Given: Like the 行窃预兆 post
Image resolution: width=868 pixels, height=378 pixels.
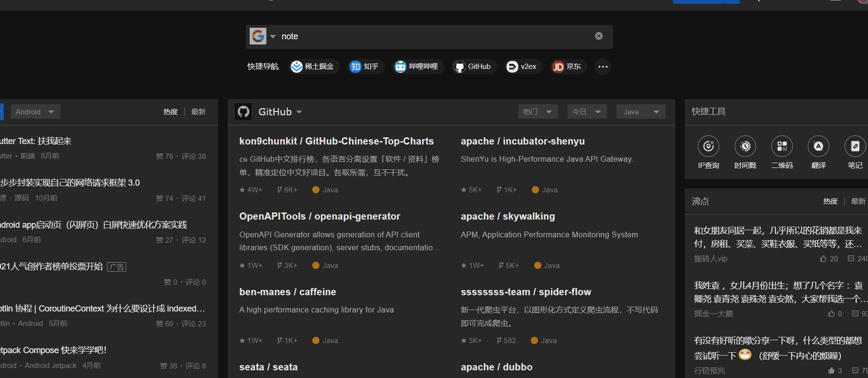Looking at the screenshot, I should (x=835, y=371).
